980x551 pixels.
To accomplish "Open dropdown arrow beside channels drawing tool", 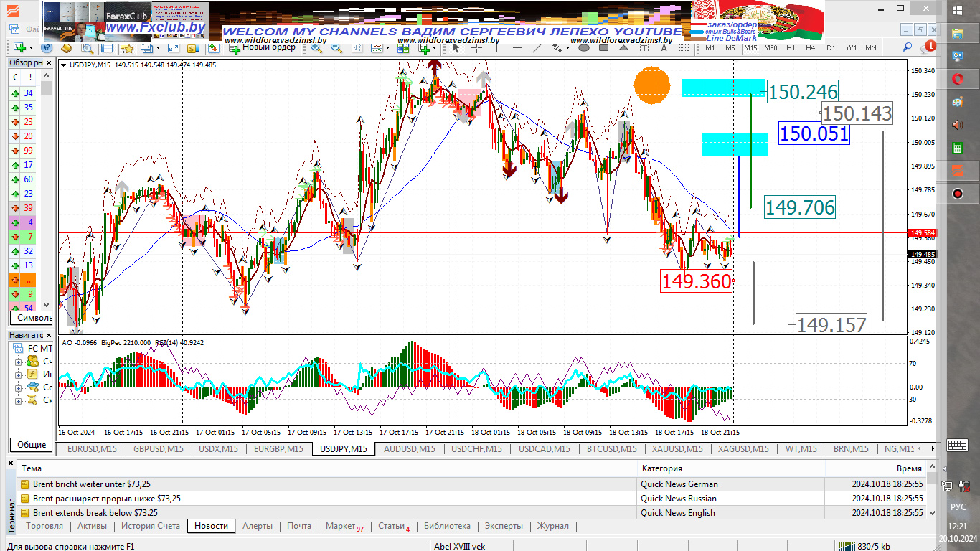I will (x=567, y=48).
